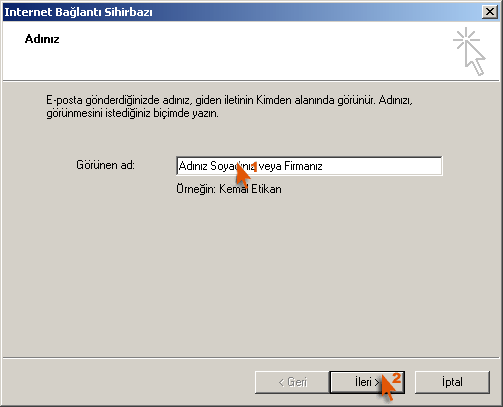
Task: Click the E-posta gönderdiğinizde description paragraph
Action: [229, 107]
